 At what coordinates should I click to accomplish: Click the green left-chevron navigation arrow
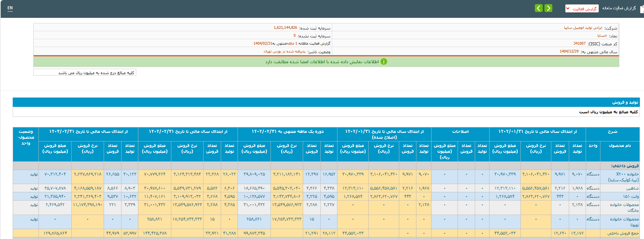click(539, 8)
